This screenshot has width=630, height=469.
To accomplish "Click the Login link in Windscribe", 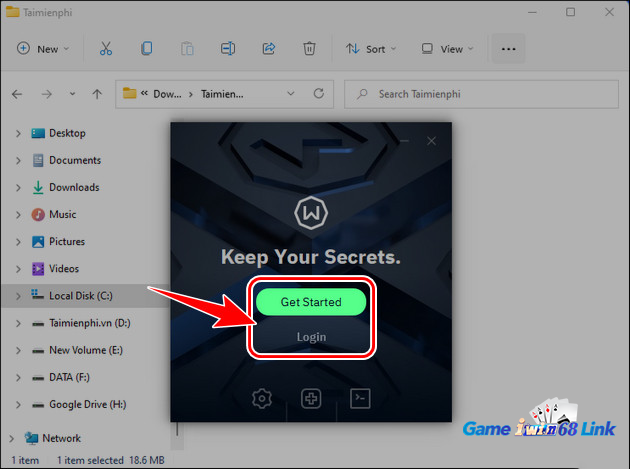I will (311, 337).
